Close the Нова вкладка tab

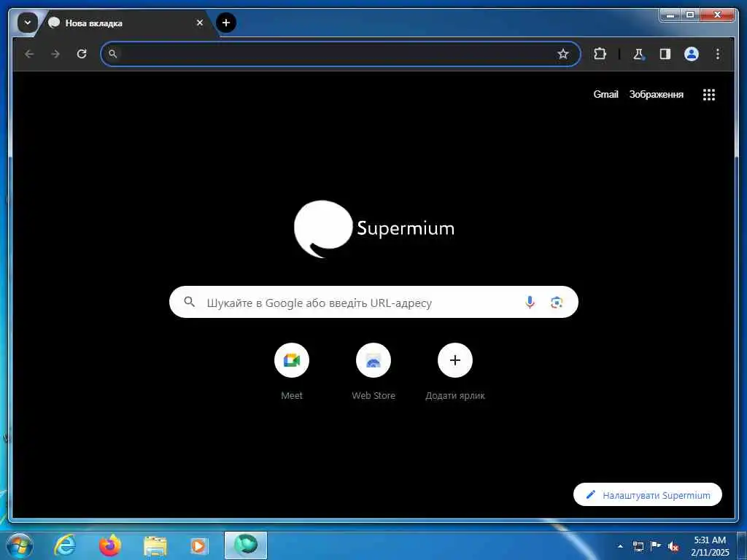click(x=200, y=23)
